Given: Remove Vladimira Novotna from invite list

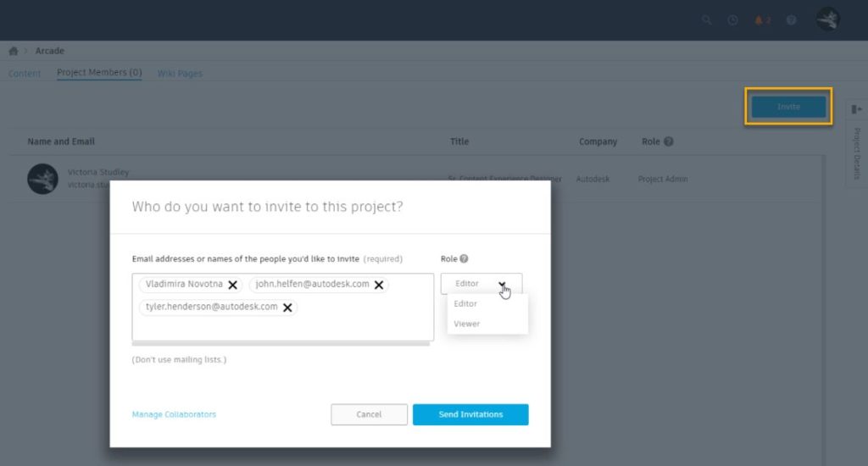Looking at the screenshot, I should (232, 285).
